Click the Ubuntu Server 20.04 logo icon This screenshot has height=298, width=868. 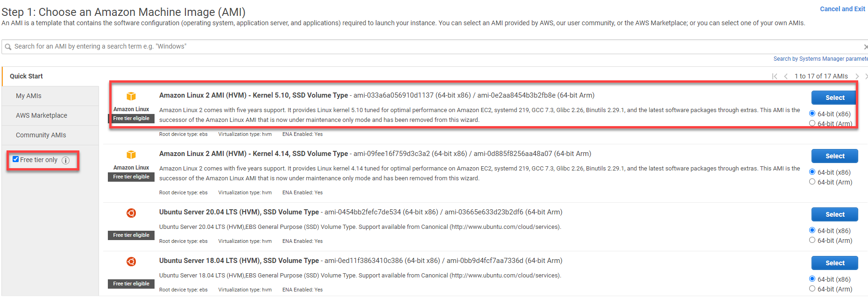coord(131,213)
